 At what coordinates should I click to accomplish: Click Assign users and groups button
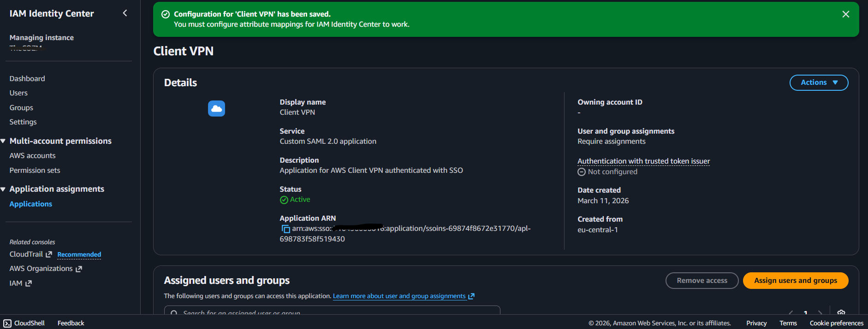point(796,281)
